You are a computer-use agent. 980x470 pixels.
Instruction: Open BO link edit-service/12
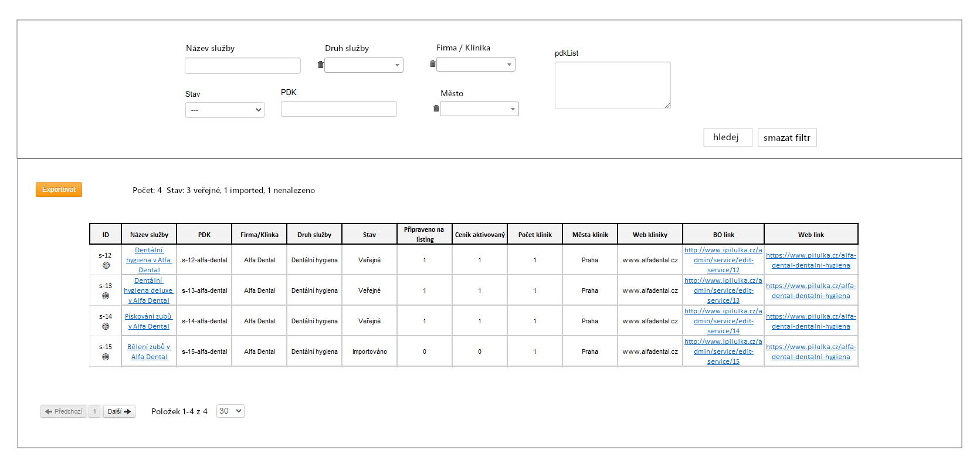[x=723, y=260]
